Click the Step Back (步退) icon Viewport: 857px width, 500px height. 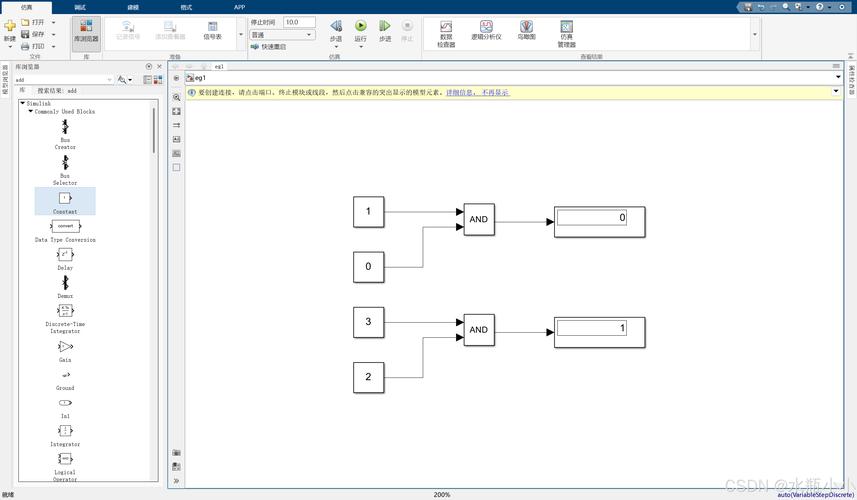pos(336,27)
